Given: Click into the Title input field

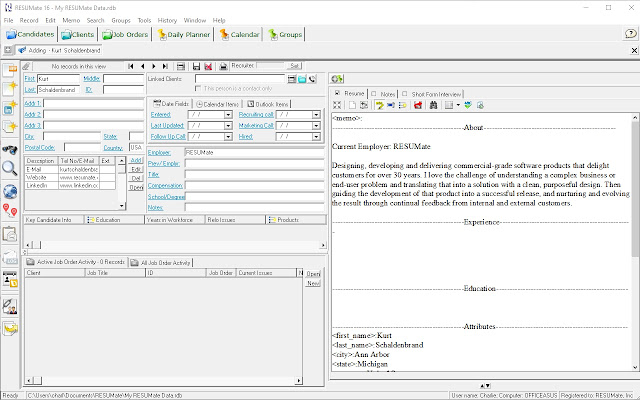Looking at the screenshot, I should click(254, 175).
